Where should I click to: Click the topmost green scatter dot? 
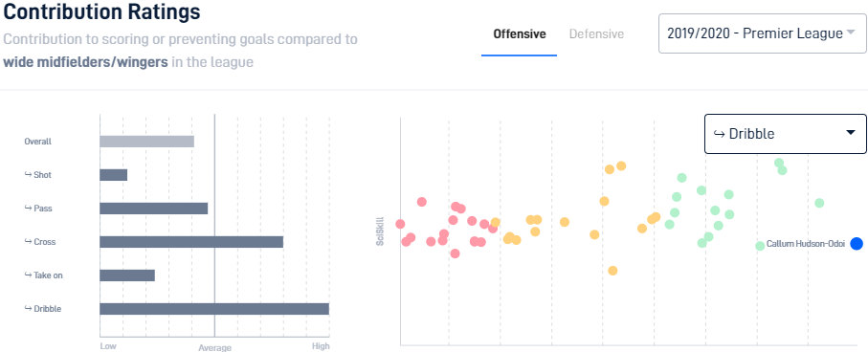(779, 163)
